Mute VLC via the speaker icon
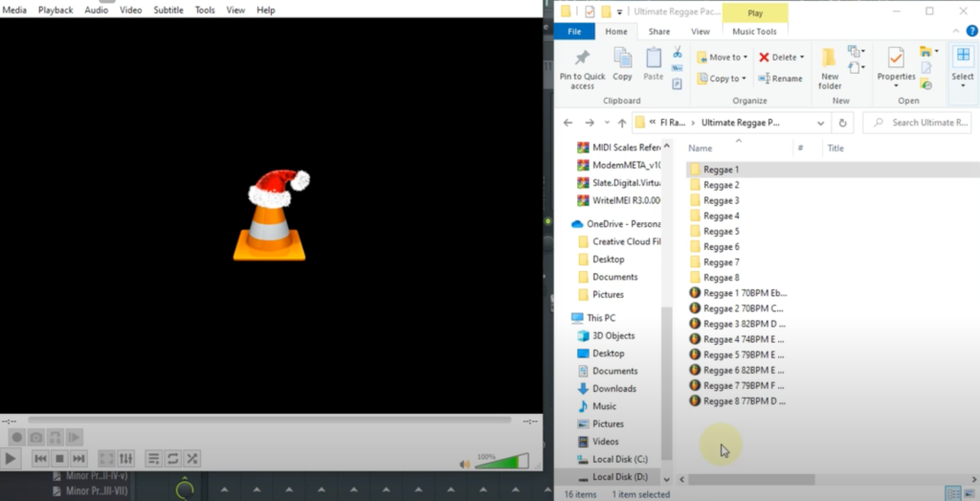Image resolution: width=980 pixels, height=501 pixels. [464, 464]
